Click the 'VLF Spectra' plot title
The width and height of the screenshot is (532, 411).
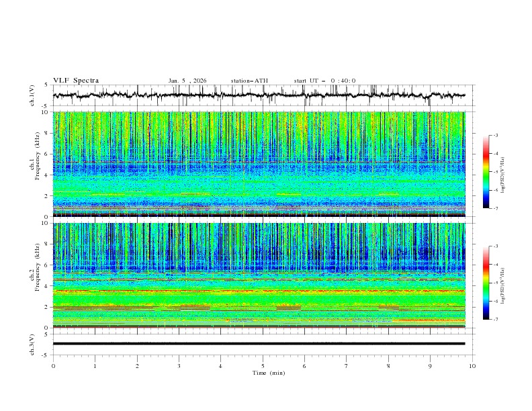coord(76,81)
